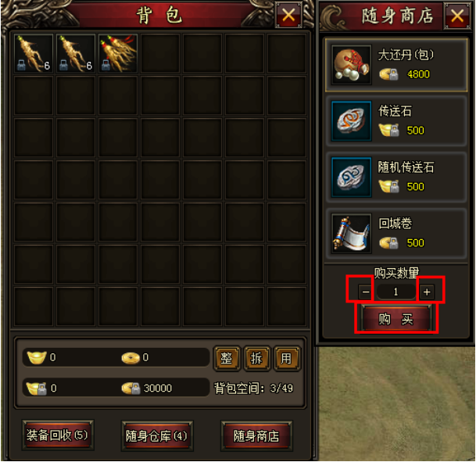This screenshot has width=476, height=462.
Task: Close the 背包 backpack window
Action: (288, 15)
